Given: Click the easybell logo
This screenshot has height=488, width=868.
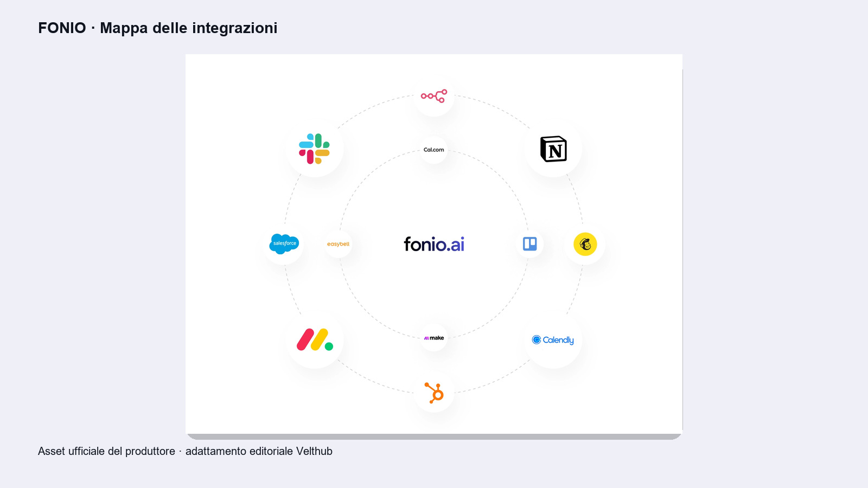Looking at the screenshot, I should tap(338, 244).
